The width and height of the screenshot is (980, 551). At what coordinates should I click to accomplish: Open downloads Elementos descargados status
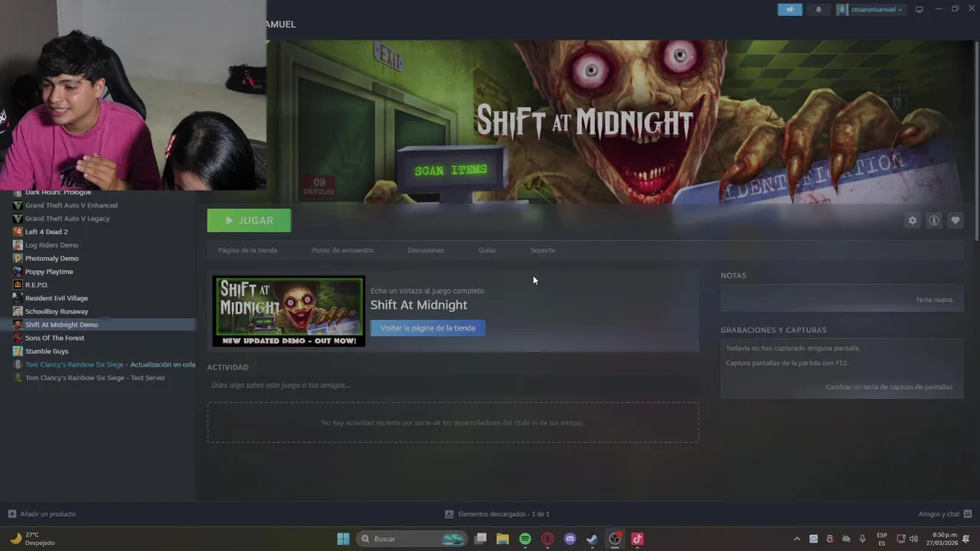(497, 514)
